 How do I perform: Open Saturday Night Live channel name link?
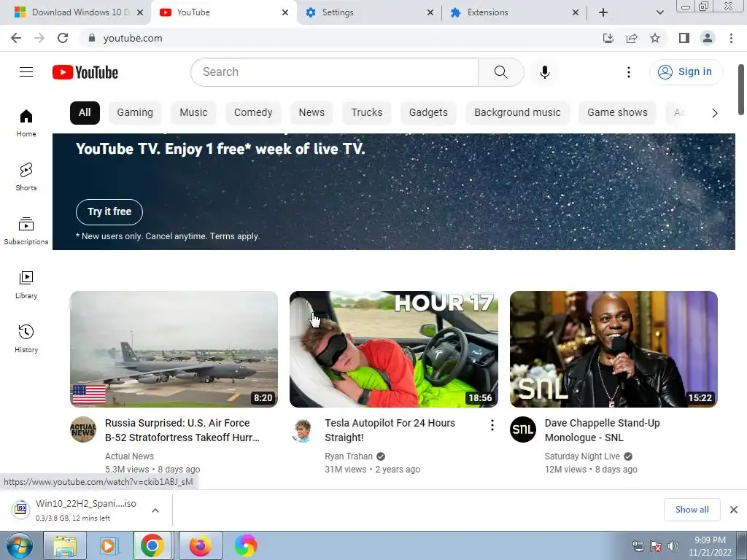coord(582,456)
